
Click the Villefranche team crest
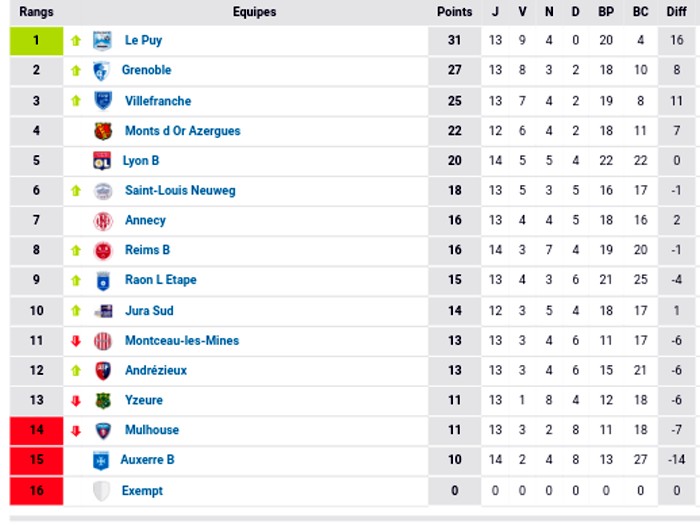[102, 101]
